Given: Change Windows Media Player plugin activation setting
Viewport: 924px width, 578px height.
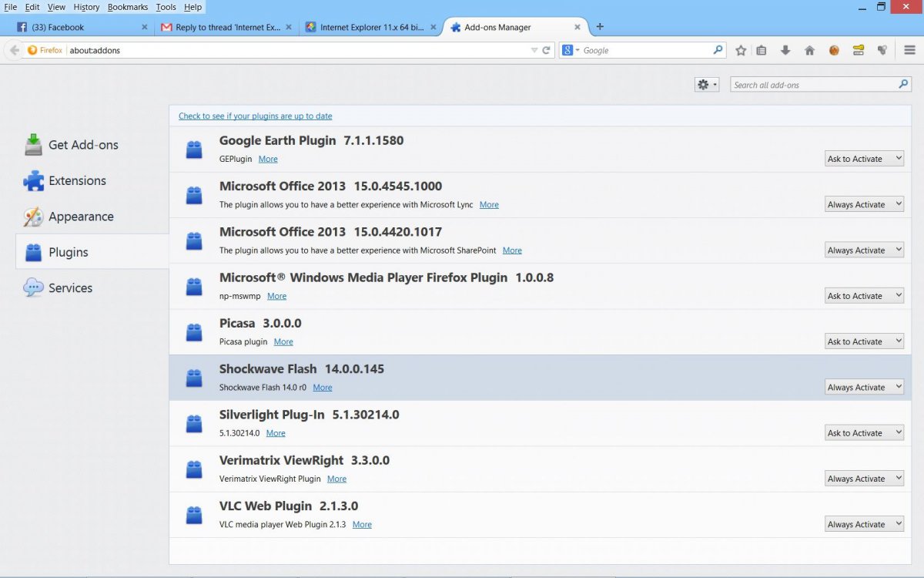Looking at the screenshot, I should tap(864, 296).
